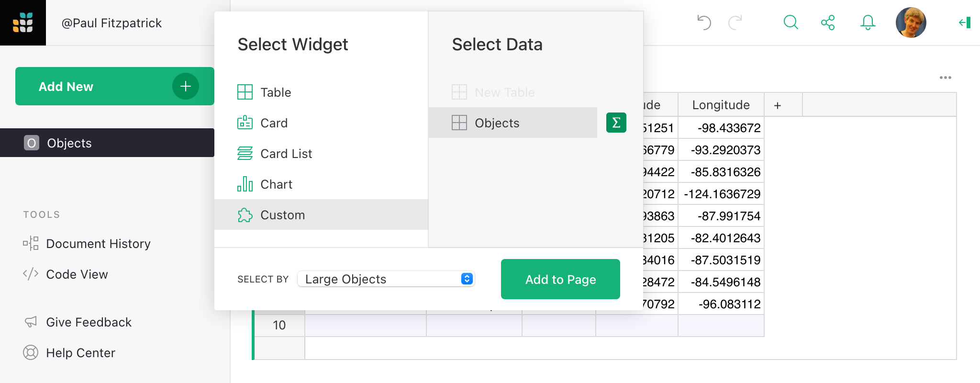Screen dimensions: 980x383
Task: Open the user avatar menu
Action: 911,23
